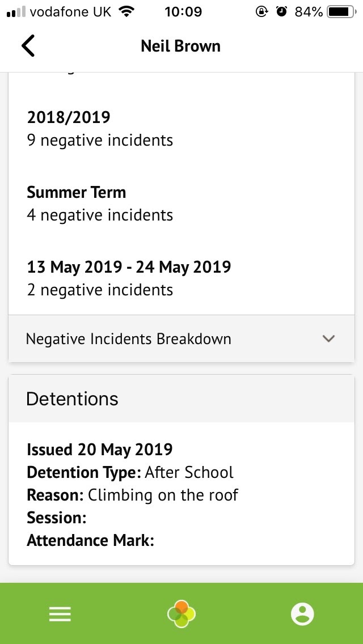Open the user profile icon
Screen dimensions: 363x644
[302, 614]
